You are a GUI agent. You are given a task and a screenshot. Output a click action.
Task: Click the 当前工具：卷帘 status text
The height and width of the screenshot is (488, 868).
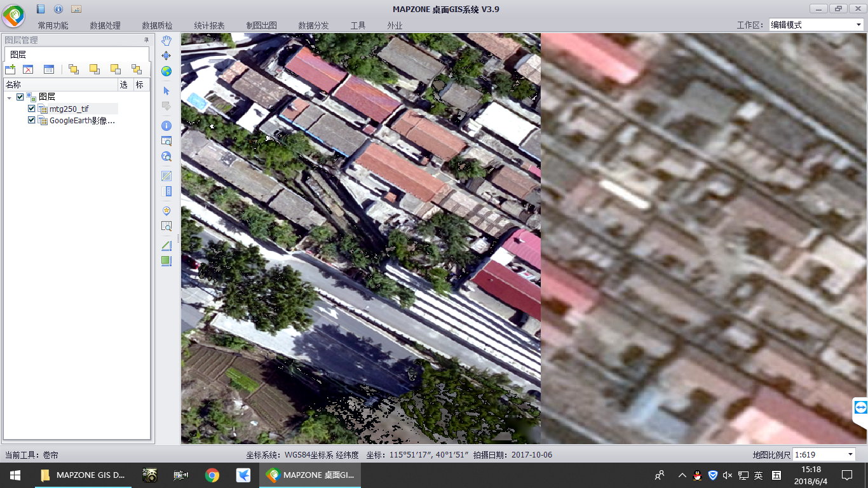[31, 455]
